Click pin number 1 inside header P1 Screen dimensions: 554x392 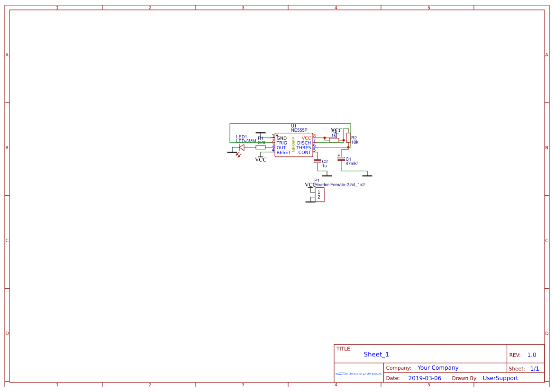point(318,192)
